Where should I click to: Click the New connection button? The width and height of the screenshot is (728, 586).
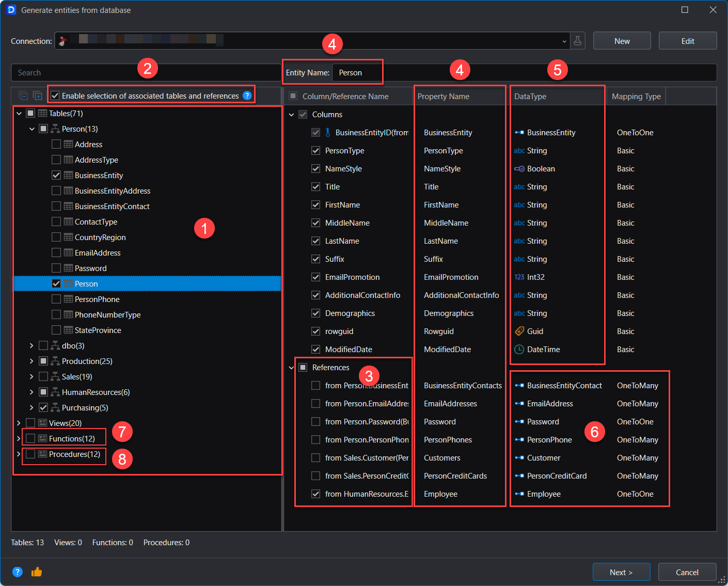point(622,41)
